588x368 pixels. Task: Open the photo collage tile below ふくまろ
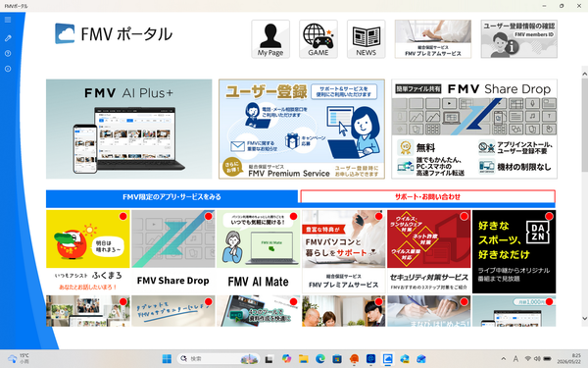coord(88,311)
